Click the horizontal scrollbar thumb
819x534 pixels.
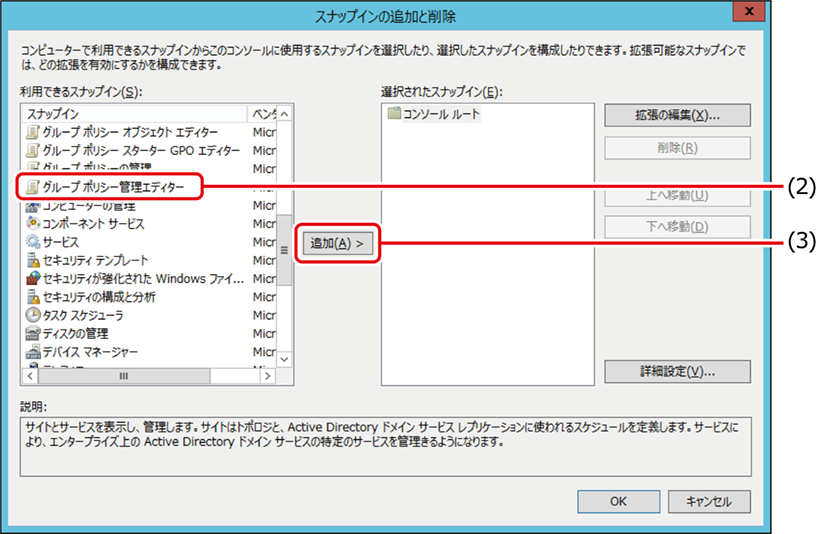(124, 376)
